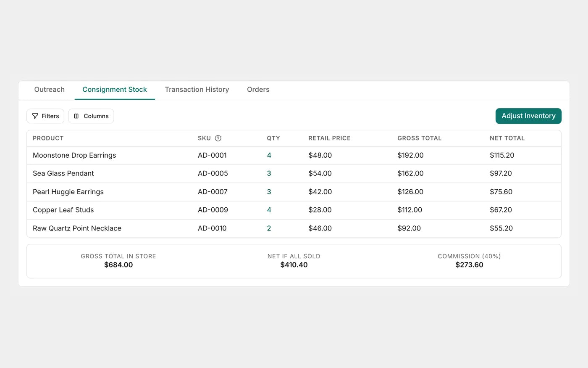Click SKU value AD-0007
This screenshot has height=368, width=588.
pos(213,192)
